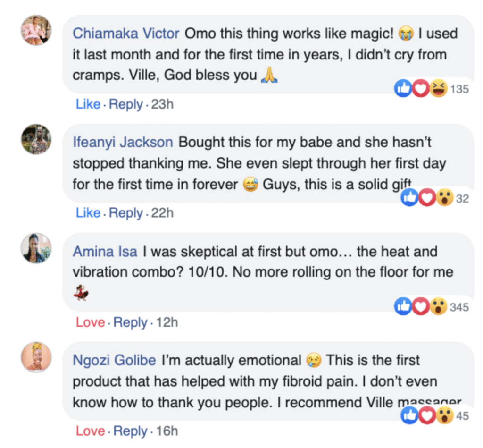This screenshot has width=483, height=448.
Task: Reply to Ngozi Golibe's comment
Action: click(x=131, y=431)
